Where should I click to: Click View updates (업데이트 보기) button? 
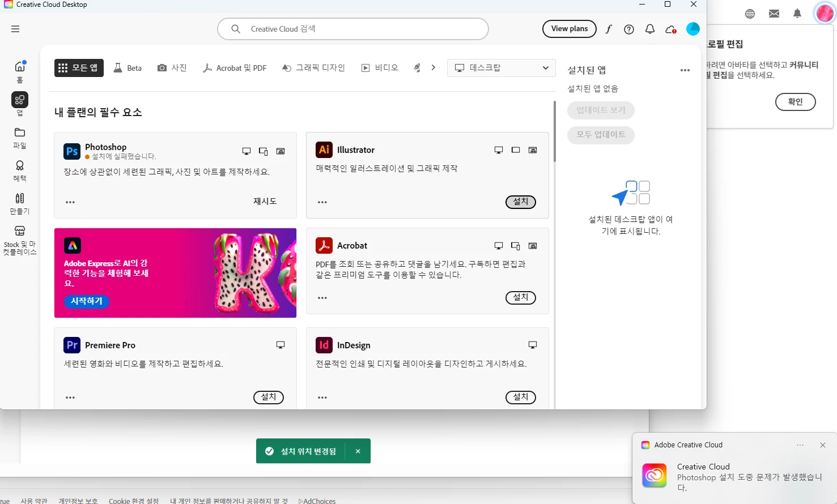(x=601, y=110)
